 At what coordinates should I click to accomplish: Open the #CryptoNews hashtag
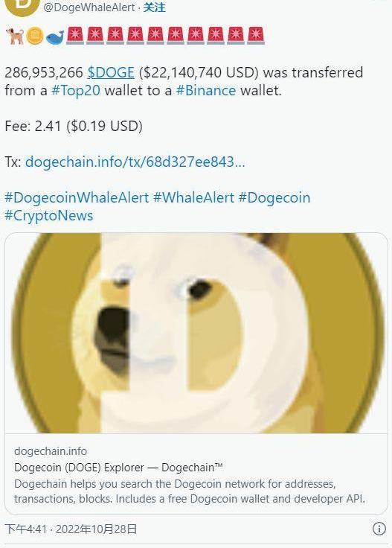[x=49, y=215]
